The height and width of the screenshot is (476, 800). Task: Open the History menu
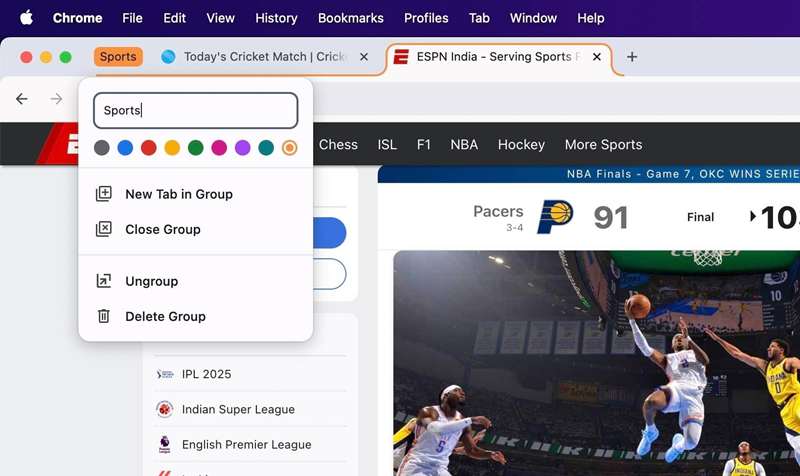point(276,18)
